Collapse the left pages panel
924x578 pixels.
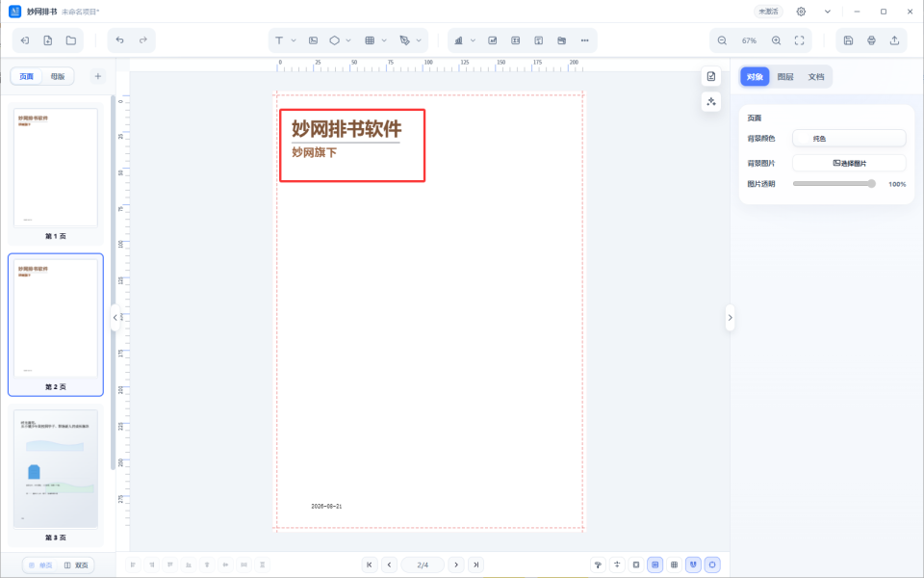(115, 317)
